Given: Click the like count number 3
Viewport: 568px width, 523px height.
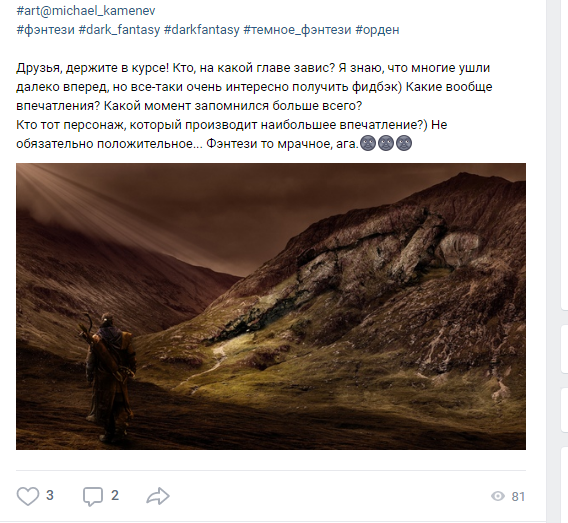Looking at the screenshot, I should [x=50, y=495].
